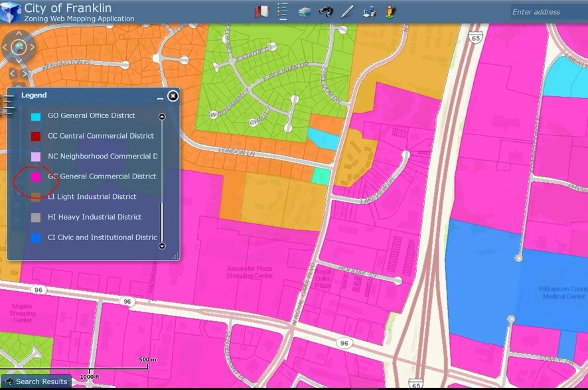The image size is (588, 390).
Task: Click the globe full-extent button in navigation wheel
Action: [x=19, y=46]
